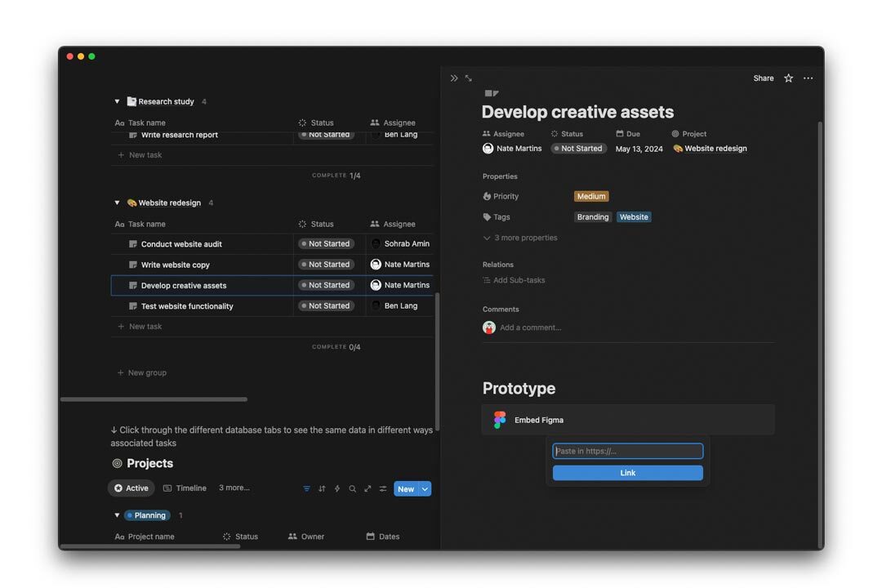Open Projects view settings sliders icon
The height and width of the screenshot is (588, 882).
tap(383, 489)
